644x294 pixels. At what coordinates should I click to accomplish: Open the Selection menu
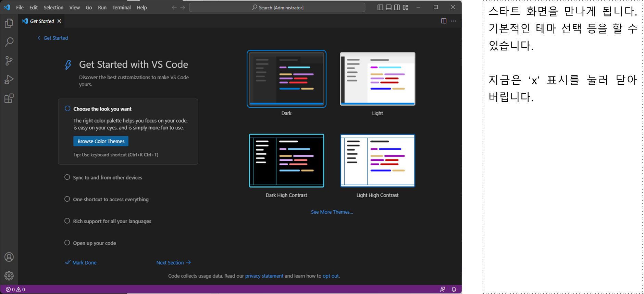pos(53,8)
